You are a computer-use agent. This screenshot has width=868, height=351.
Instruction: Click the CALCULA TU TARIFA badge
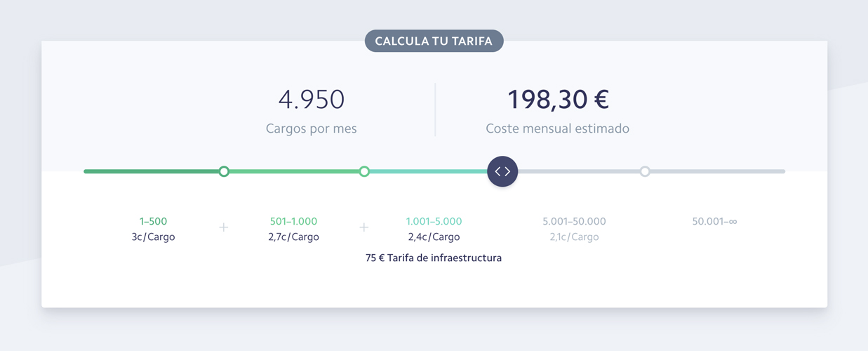click(x=434, y=41)
